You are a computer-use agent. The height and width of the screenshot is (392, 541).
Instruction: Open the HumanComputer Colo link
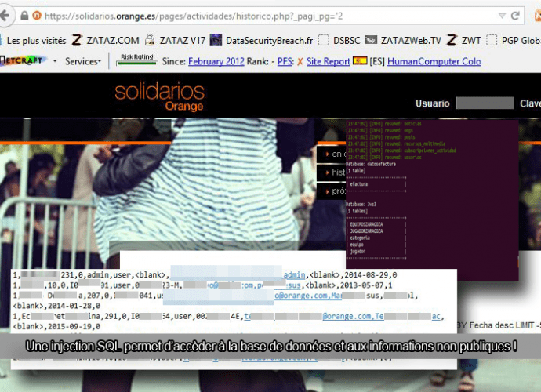point(434,61)
